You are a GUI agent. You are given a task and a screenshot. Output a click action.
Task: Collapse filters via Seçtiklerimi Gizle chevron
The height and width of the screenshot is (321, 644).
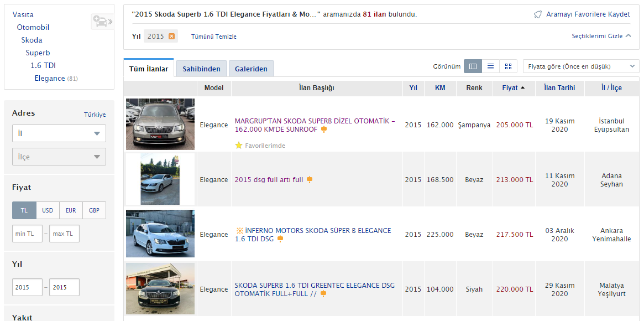click(x=628, y=36)
